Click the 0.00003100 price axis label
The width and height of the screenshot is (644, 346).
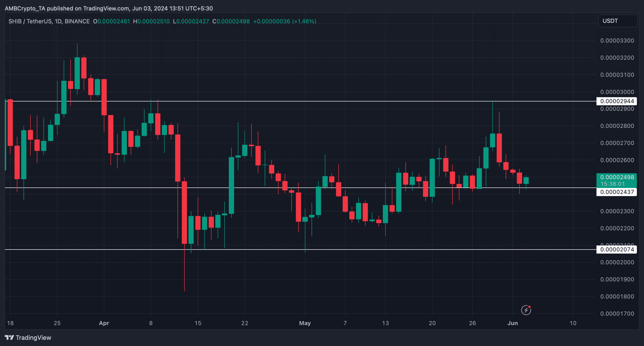[x=617, y=75]
